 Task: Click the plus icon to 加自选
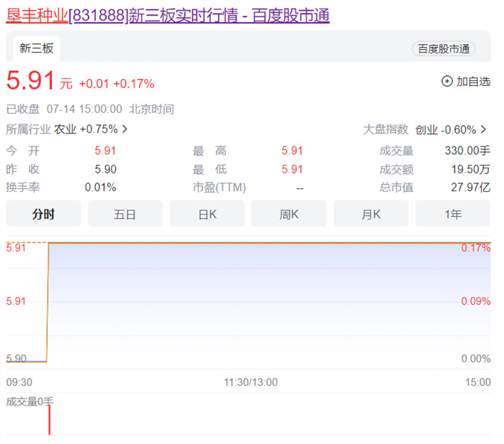[x=447, y=81]
